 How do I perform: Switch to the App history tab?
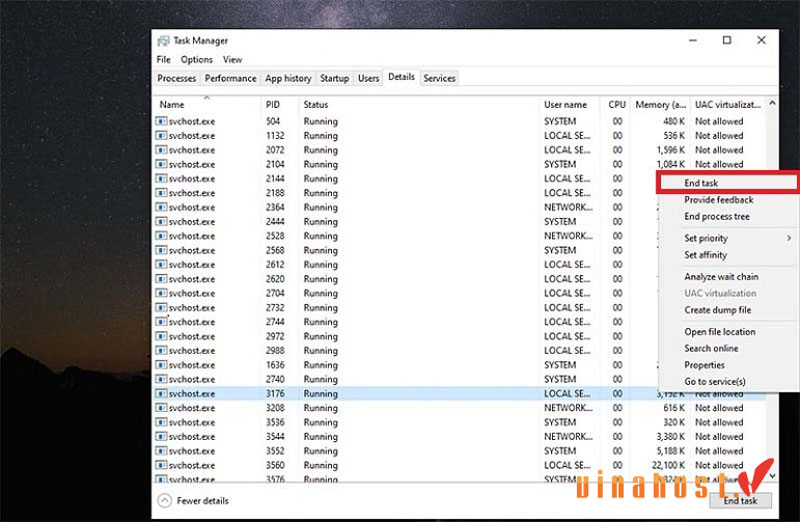[x=288, y=78]
